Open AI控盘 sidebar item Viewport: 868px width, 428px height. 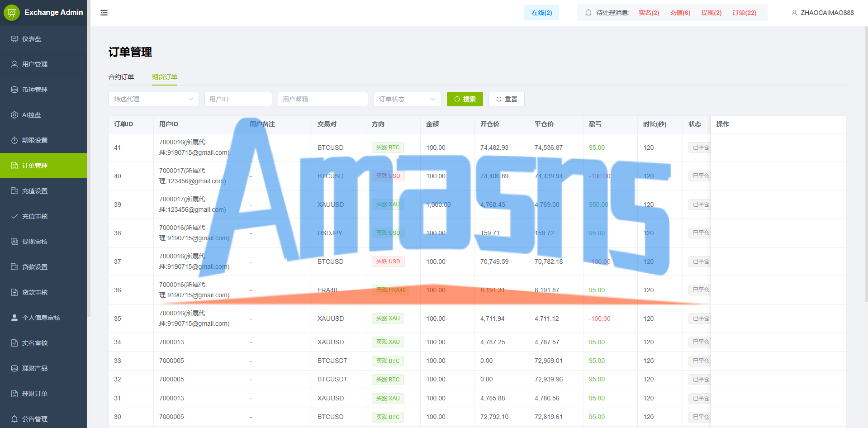43,115
